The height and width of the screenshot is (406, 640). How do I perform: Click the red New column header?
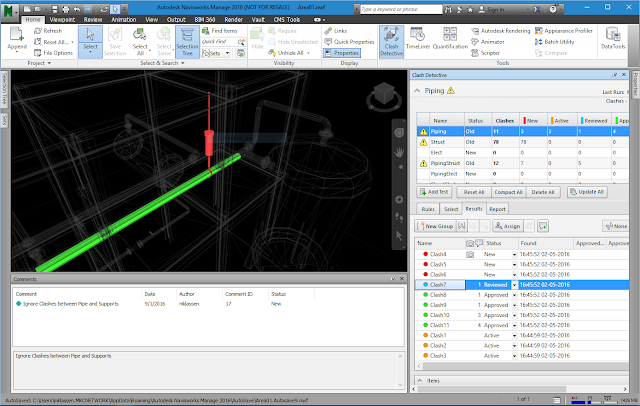533,121
